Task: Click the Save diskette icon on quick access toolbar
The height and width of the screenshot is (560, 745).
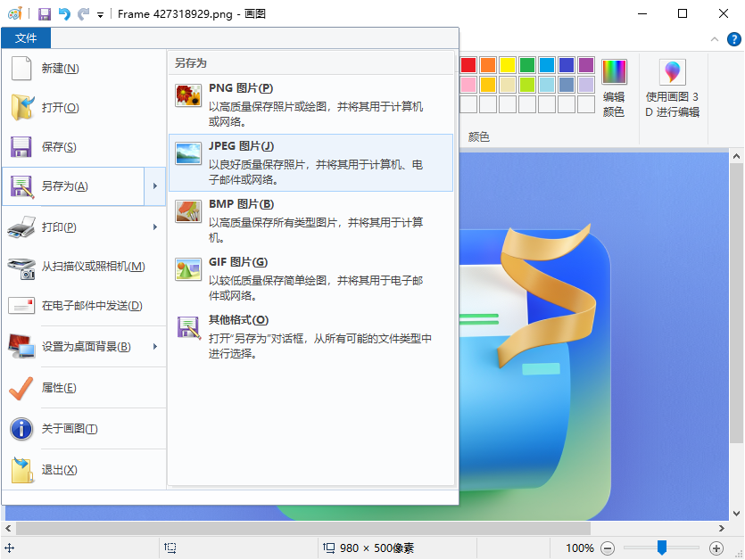Action: click(x=45, y=13)
